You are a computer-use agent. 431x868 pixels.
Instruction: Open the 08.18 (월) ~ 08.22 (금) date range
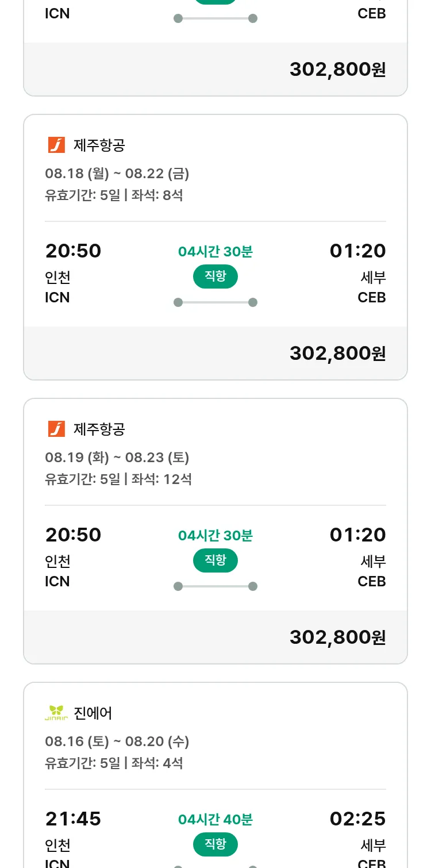[x=117, y=173]
